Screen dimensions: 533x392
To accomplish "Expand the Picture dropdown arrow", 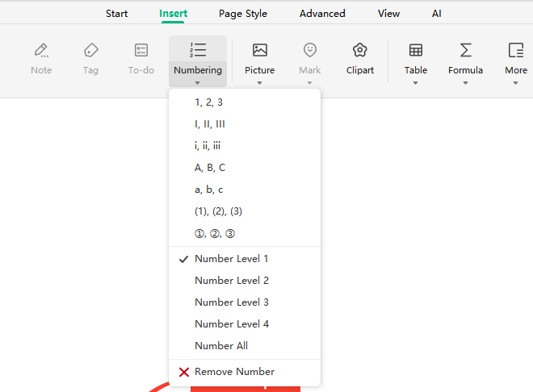I will pyautogui.click(x=259, y=82).
